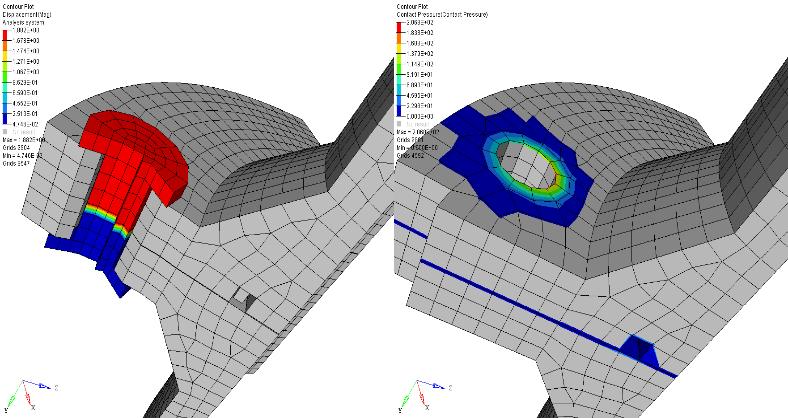
Task: Click the gray 'No result' swatch in right legend
Action: [399, 124]
